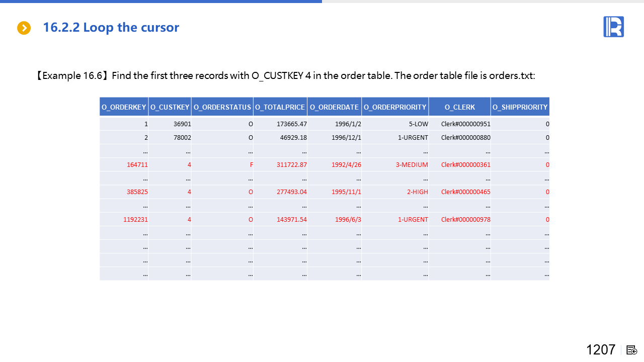Select the red order key 1192231 cell
The width and height of the screenshot is (644, 362).
tap(135, 220)
